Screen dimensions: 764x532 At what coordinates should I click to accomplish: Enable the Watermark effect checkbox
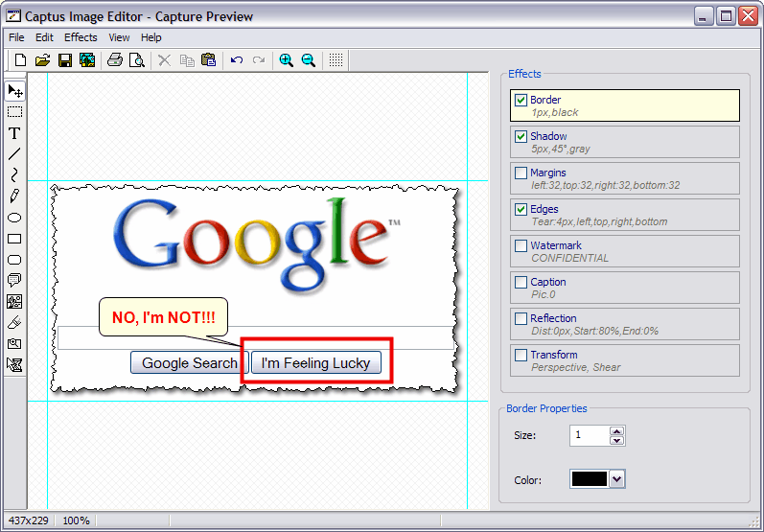coord(521,245)
